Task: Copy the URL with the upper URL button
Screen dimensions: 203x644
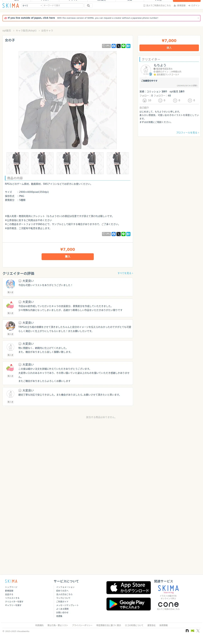Action: tap(106, 46)
